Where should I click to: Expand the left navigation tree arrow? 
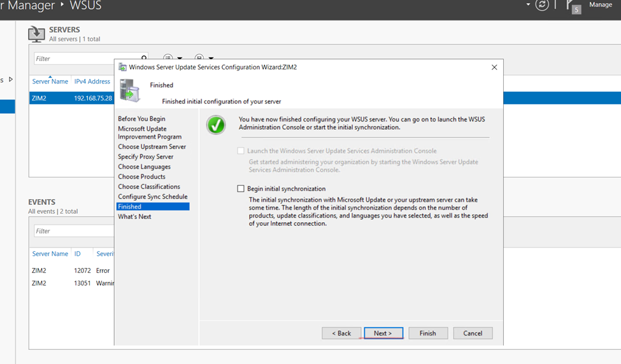[x=11, y=80]
